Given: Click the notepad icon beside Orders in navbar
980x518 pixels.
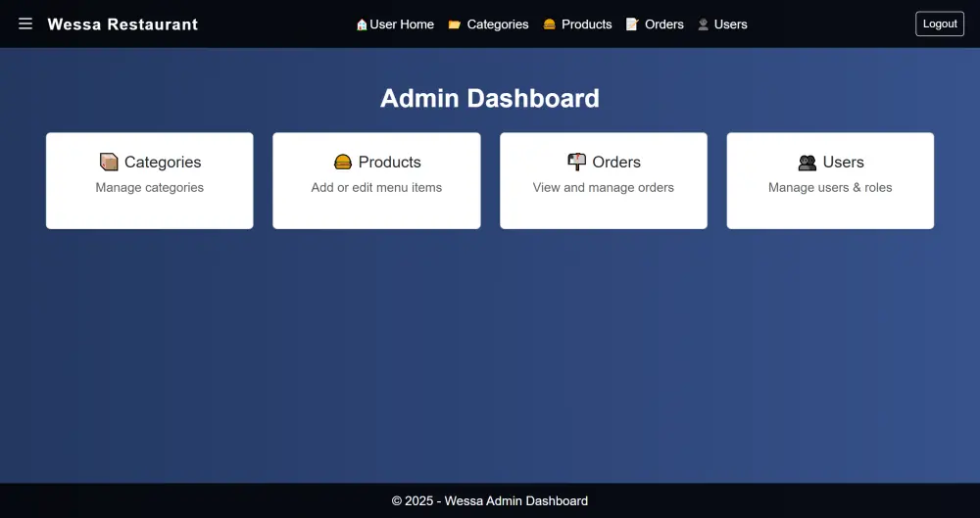Looking at the screenshot, I should pyautogui.click(x=632, y=24).
